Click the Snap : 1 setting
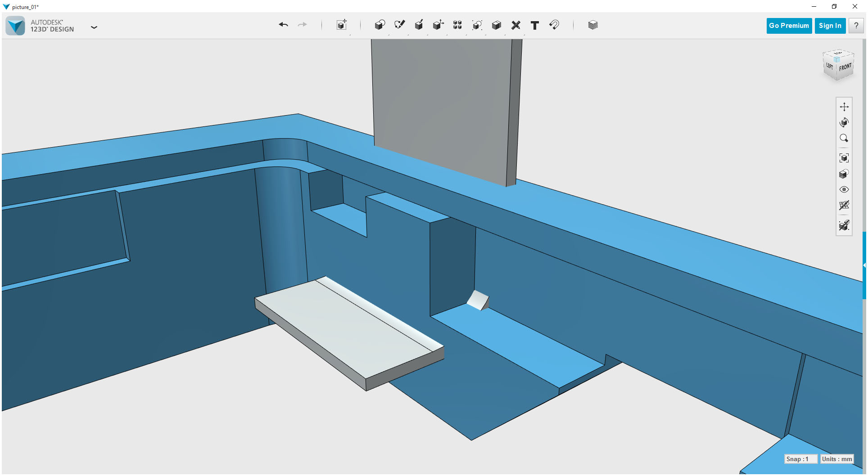Screen dimensions: 868x476 [801, 458]
